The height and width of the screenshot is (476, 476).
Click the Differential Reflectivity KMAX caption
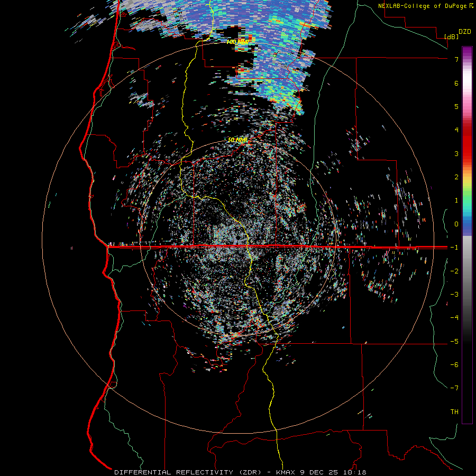[x=240, y=472]
